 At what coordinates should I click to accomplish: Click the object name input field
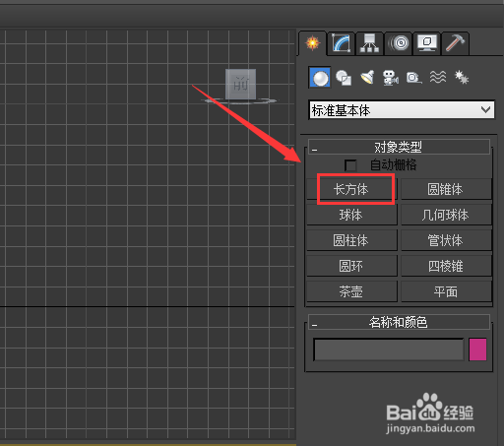389,350
